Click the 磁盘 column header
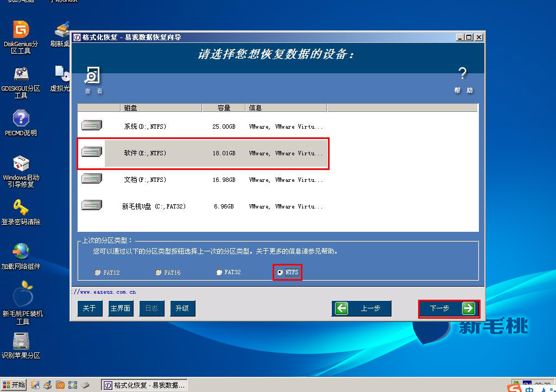This screenshot has height=392, width=556. pyautogui.click(x=161, y=108)
